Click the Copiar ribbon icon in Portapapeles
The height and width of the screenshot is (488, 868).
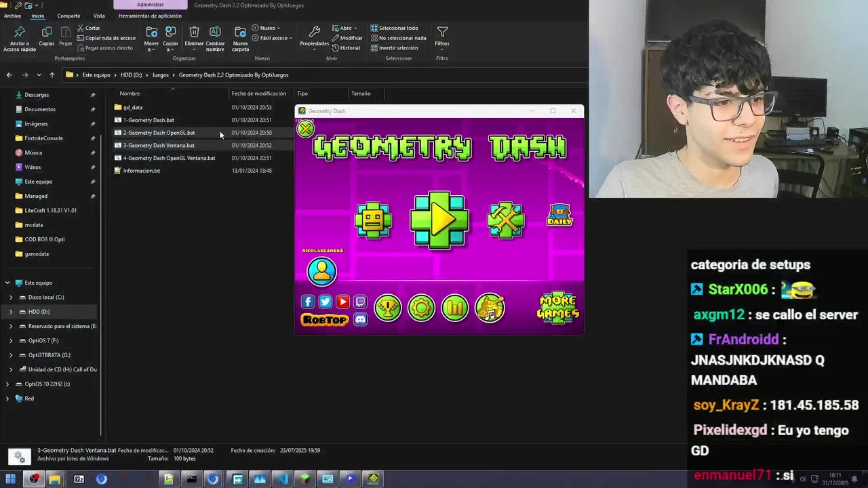coord(47,32)
